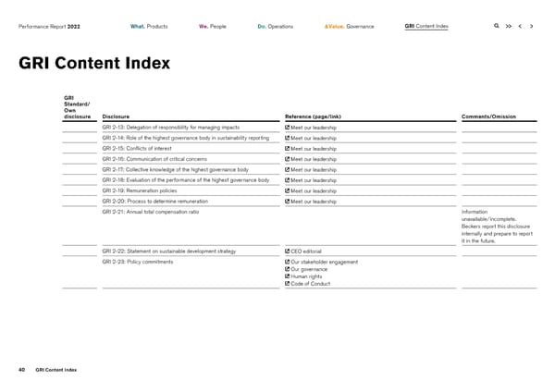
Task: Click external-link icon beside CEO editorial
Action: 287,251
